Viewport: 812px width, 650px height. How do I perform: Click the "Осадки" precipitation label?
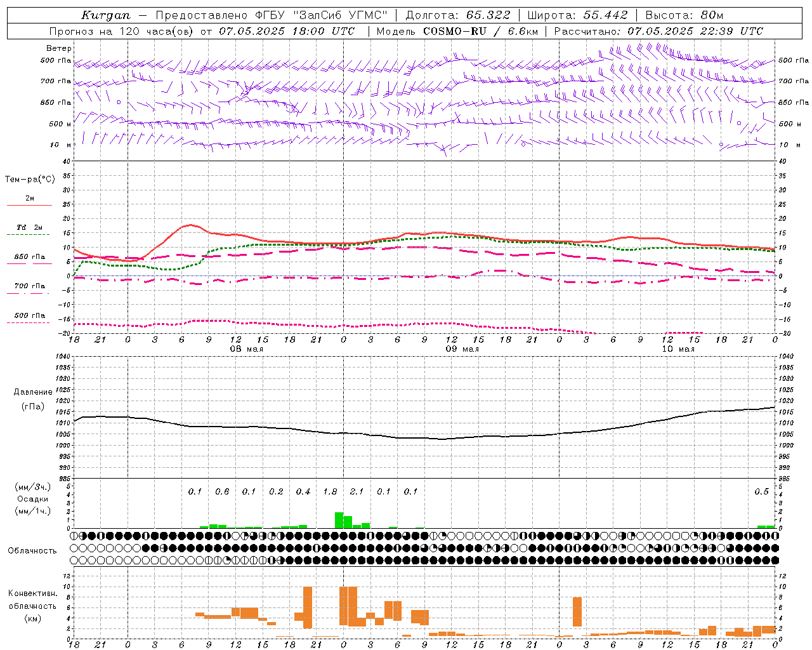(x=32, y=499)
